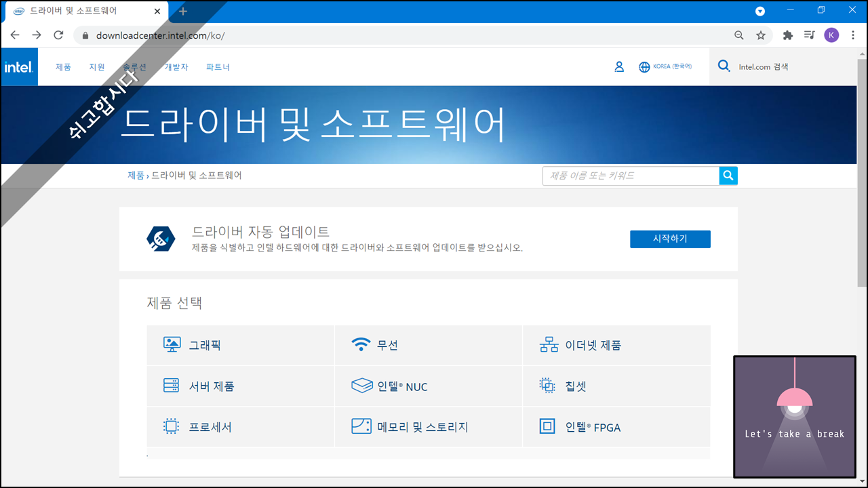Image resolution: width=868 pixels, height=488 pixels.
Task: Click the page vertical scrollbar thumb
Action: click(x=862, y=173)
